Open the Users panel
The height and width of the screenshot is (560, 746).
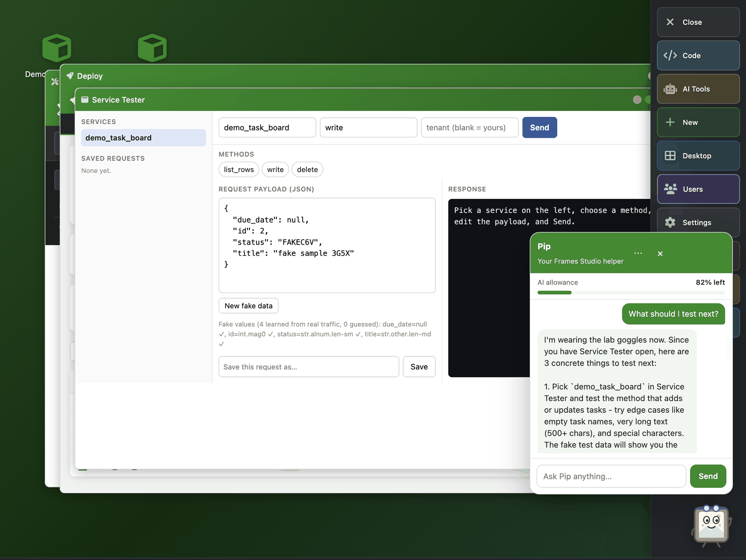698,189
